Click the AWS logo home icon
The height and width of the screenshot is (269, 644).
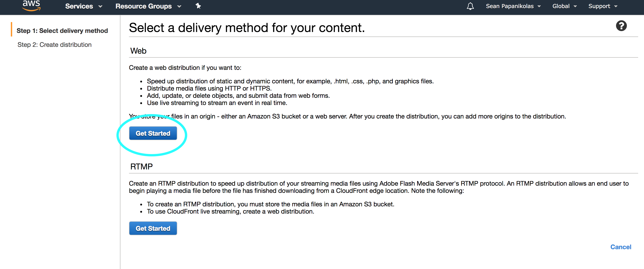click(31, 6)
